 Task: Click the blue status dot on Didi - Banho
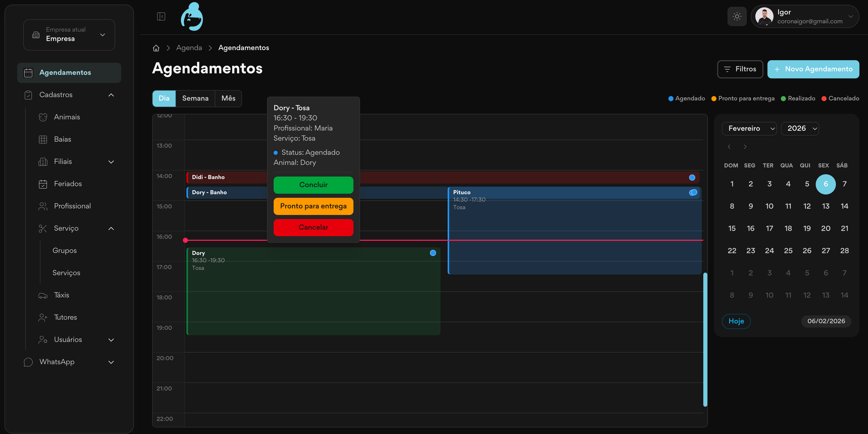pos(692,177)
